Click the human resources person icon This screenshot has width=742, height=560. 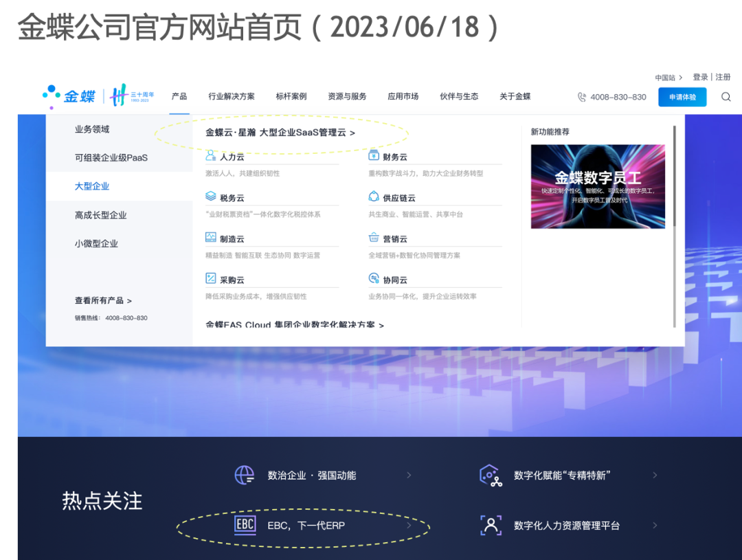tap(491, 526)
